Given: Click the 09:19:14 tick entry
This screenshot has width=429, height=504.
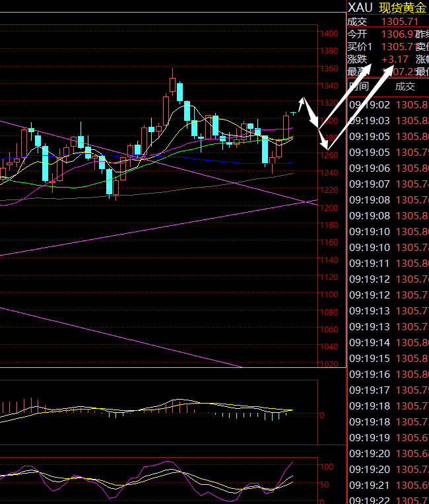Looking at the screenshot, I should [388, 342].
